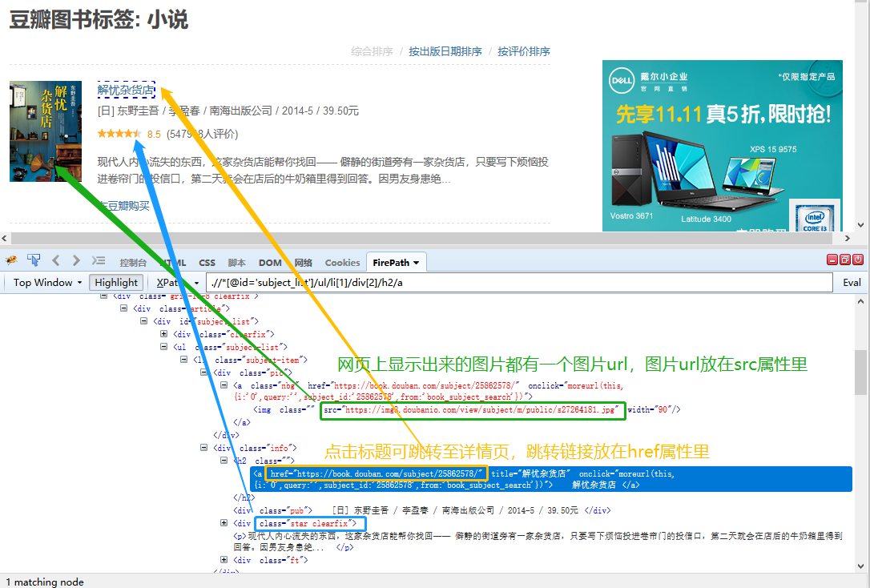Click the FirePath panel vertical scrollbar thumb
870x588 pixels.
860,373
